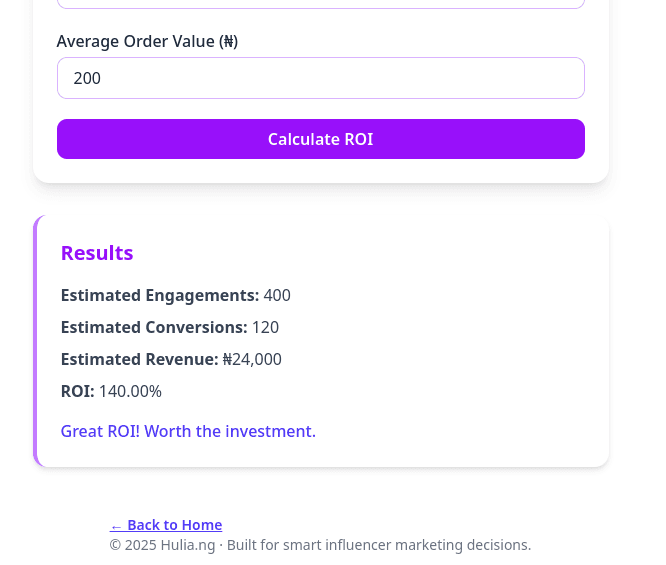Image resolution: width=666 pixels, height=565 pixels.
Task: Click the 200 value inside the order value field
Action: click(87, 78)
